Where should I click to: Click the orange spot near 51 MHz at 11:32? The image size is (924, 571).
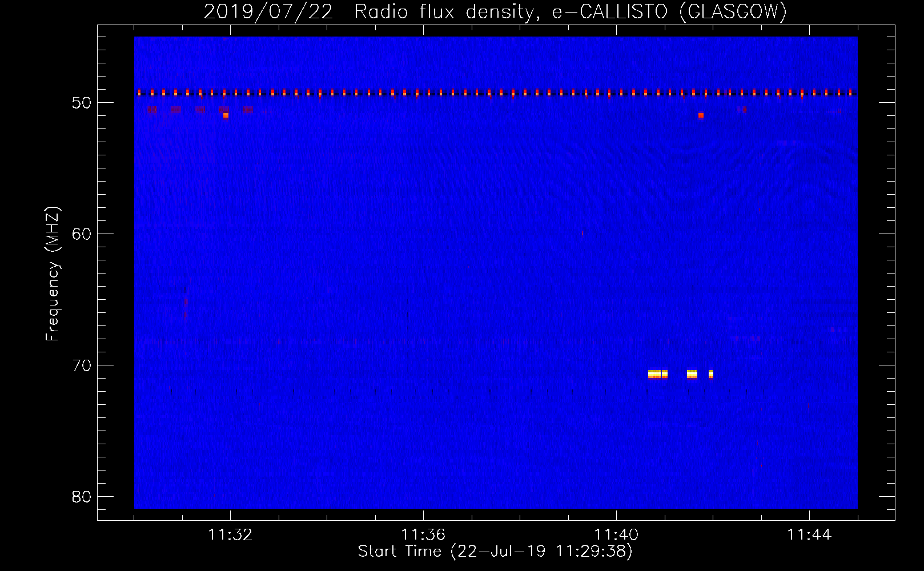[x=226, y=115]
